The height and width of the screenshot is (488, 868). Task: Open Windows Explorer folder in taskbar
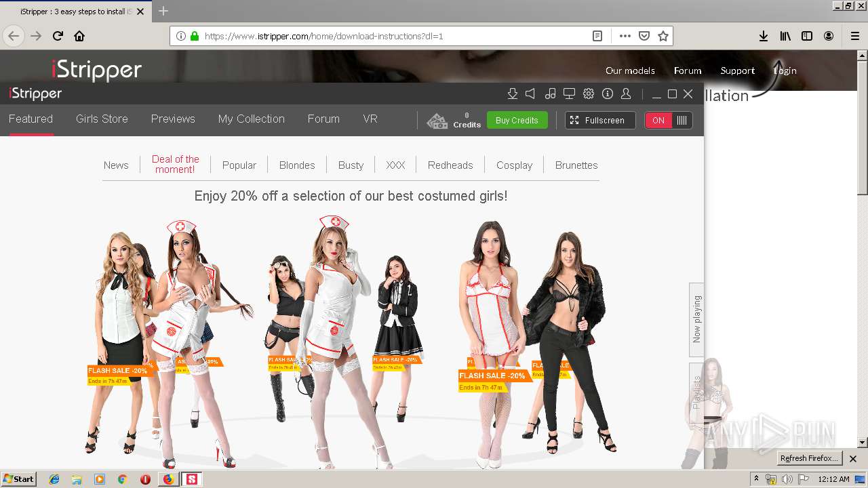click(77, 479)
